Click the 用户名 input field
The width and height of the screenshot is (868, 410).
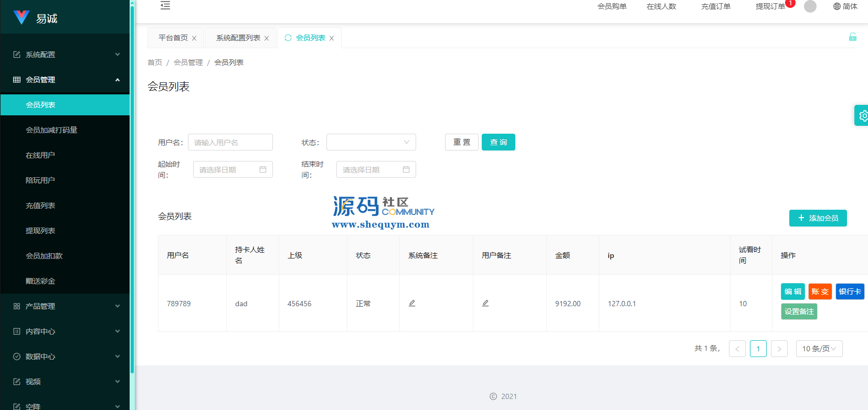[x=230, y=142]
